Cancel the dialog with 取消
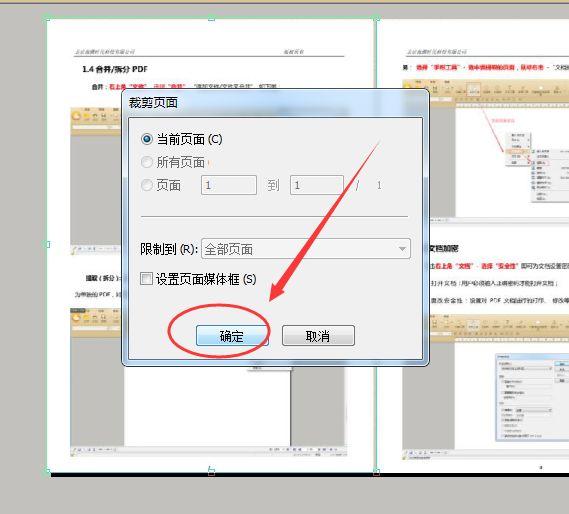 318,336
